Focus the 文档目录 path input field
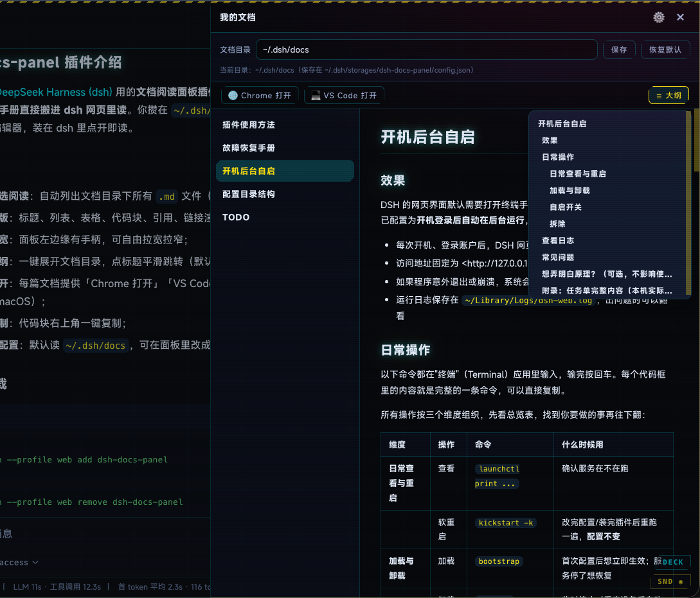 pos(426,49)
